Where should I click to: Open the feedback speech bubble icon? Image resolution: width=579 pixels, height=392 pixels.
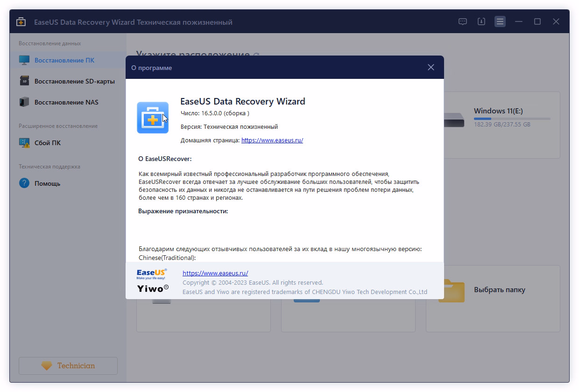[463, 22]
